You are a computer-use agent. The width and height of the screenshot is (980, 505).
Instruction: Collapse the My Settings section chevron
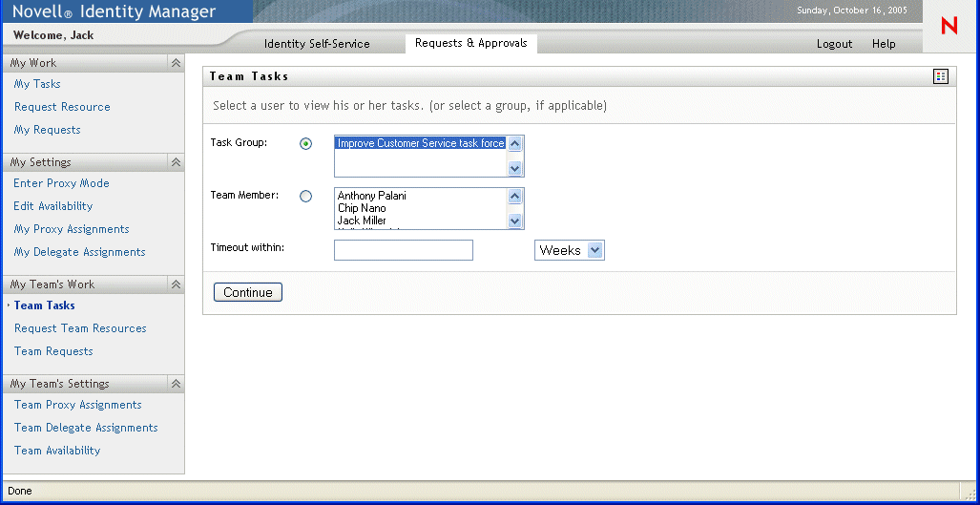176,162
